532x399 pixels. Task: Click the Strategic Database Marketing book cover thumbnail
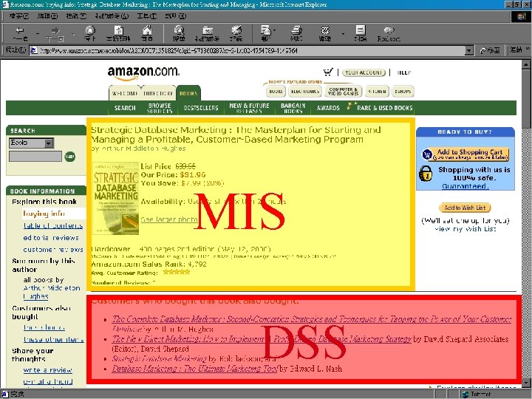tap(116, 198)
